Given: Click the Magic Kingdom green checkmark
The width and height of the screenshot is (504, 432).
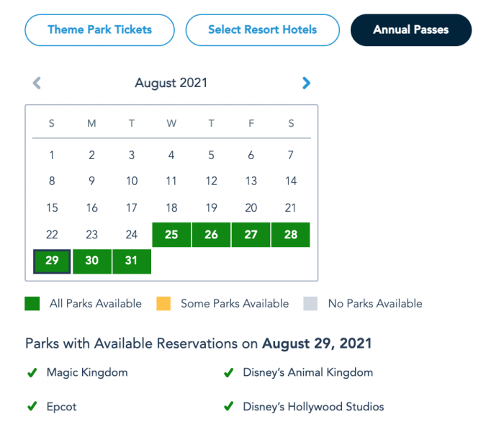Looking at the screenshot, I should point(32,373).
